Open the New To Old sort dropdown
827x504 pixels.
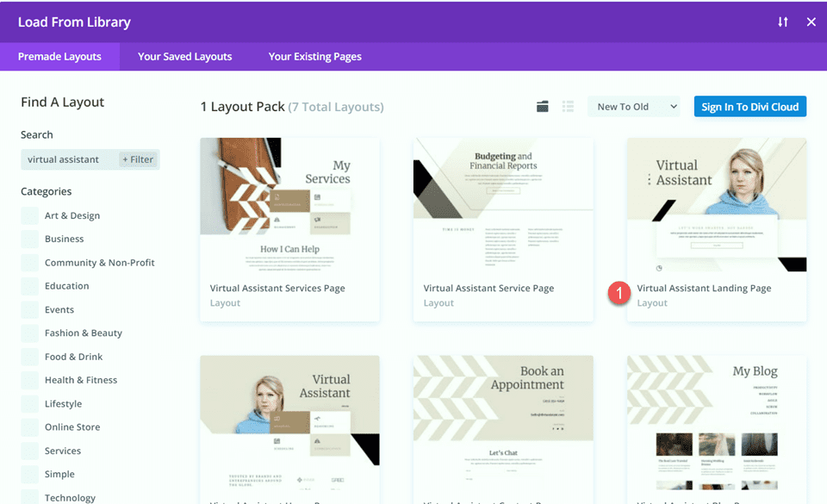[634, 107]
